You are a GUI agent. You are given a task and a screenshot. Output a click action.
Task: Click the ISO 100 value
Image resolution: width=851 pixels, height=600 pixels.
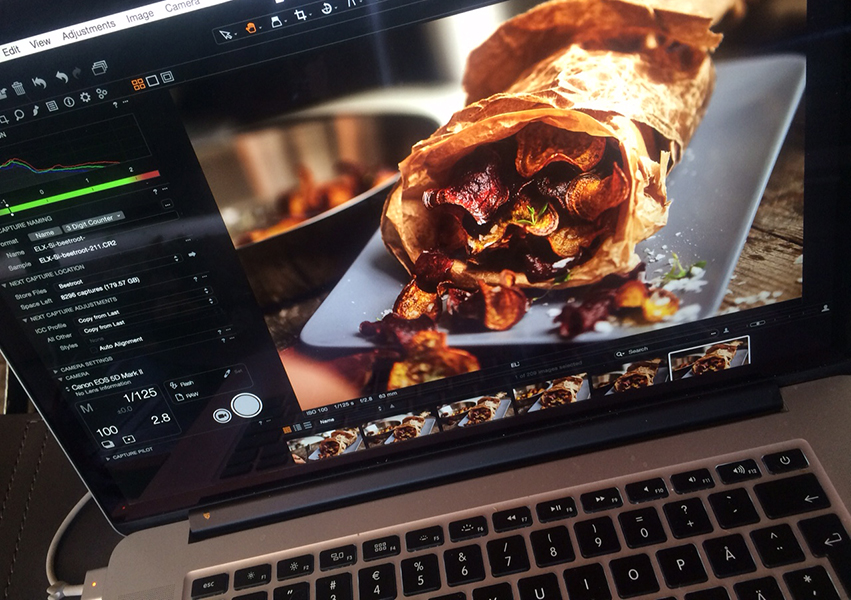pos(107,431)
